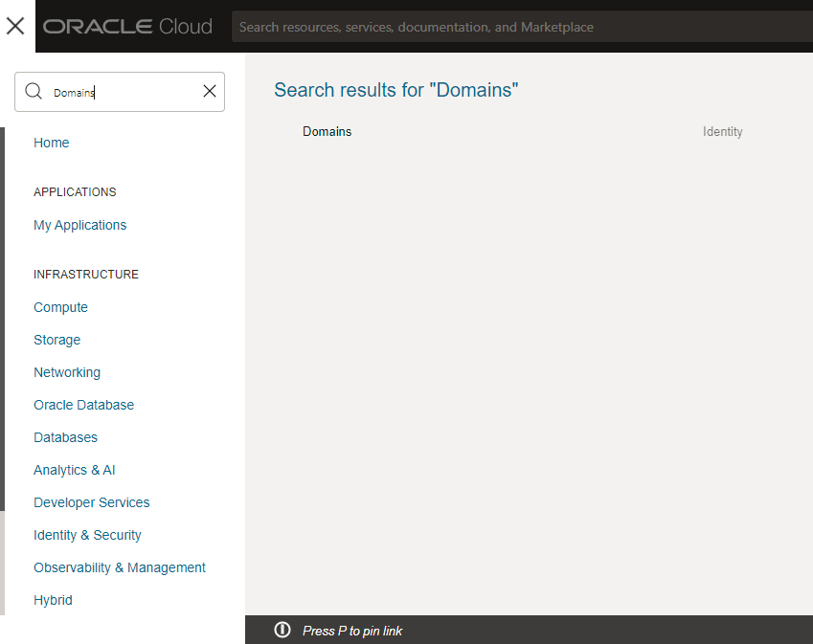Viewport: 813px width, 644px height.
Task: Open Analytics & AI category
Action: point(75,470)
